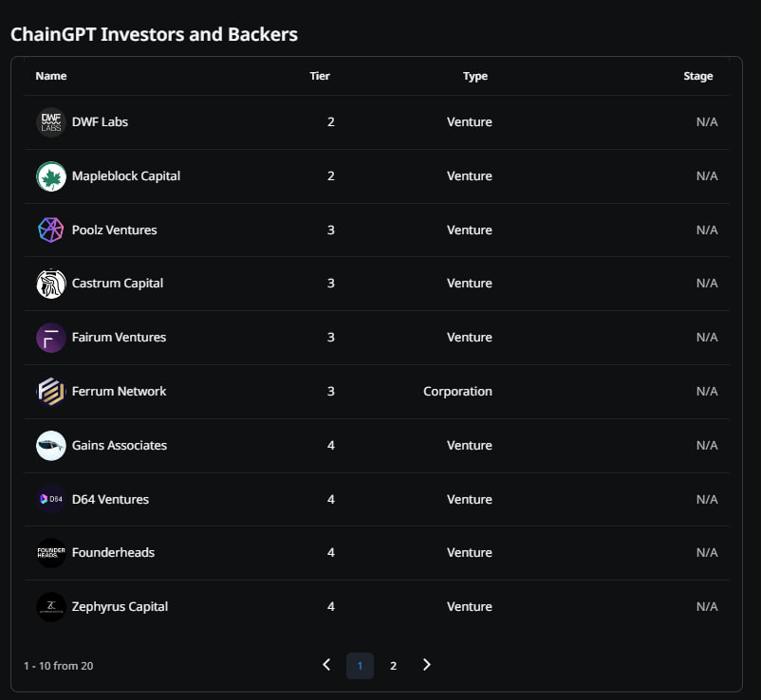Sort by the Tier column header
Screen dimensions: 761x700
(x=320, y=76)
